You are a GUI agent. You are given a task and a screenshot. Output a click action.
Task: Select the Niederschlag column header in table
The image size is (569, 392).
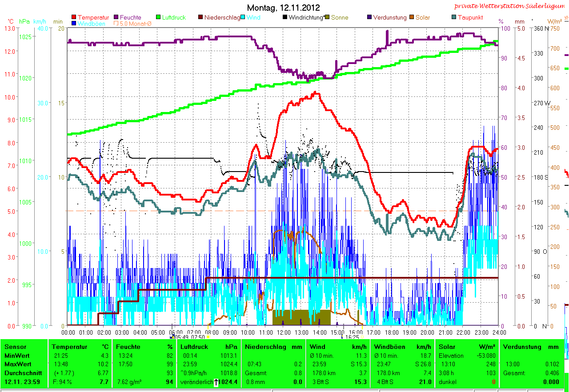coord(264,347)
